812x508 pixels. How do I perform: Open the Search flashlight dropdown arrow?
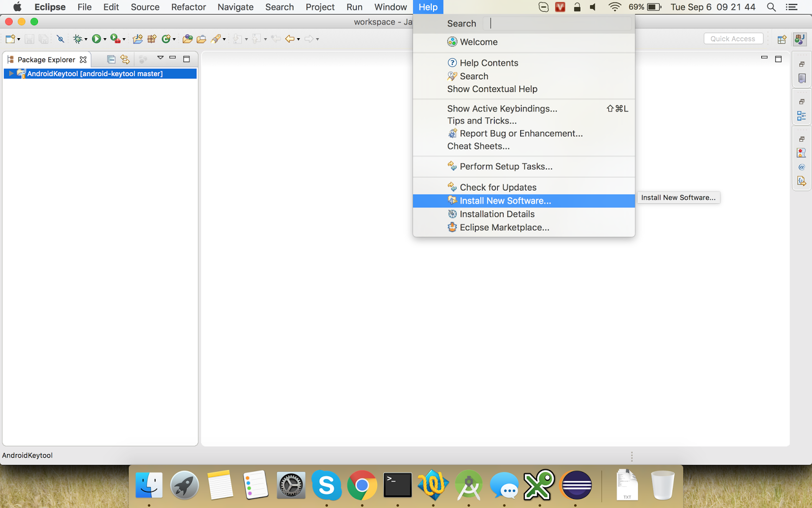tap(224, 39)
